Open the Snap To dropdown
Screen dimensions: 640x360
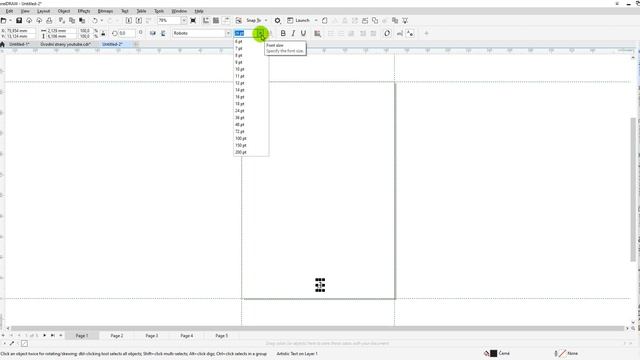[266, 20]
